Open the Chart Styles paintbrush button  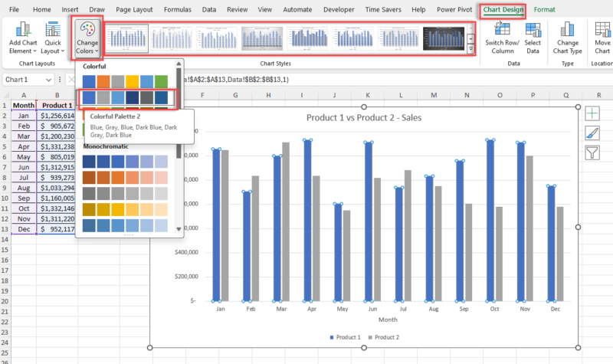tap(592, 133)
